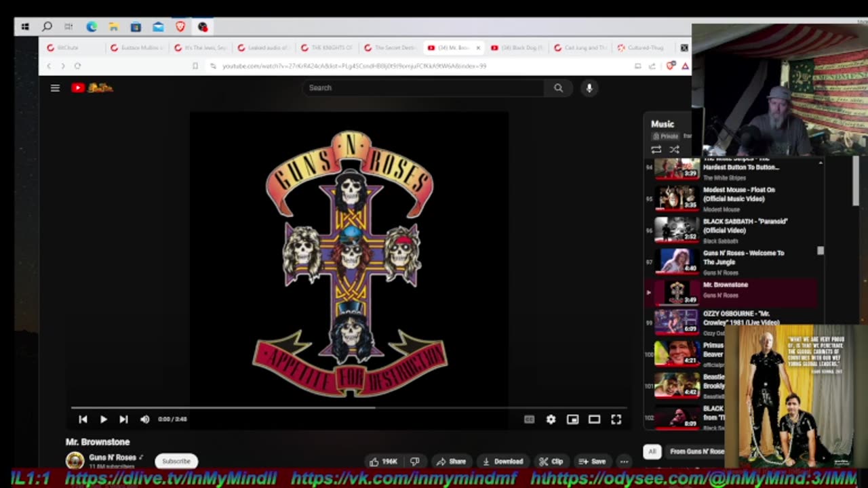Mute the video volume
The image size is (868, 488).
tap(144, 420)
